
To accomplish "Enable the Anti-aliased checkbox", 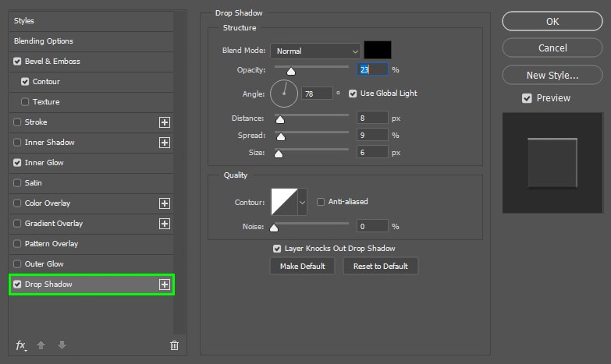I will pyautogui.click(x=320, y=202).
